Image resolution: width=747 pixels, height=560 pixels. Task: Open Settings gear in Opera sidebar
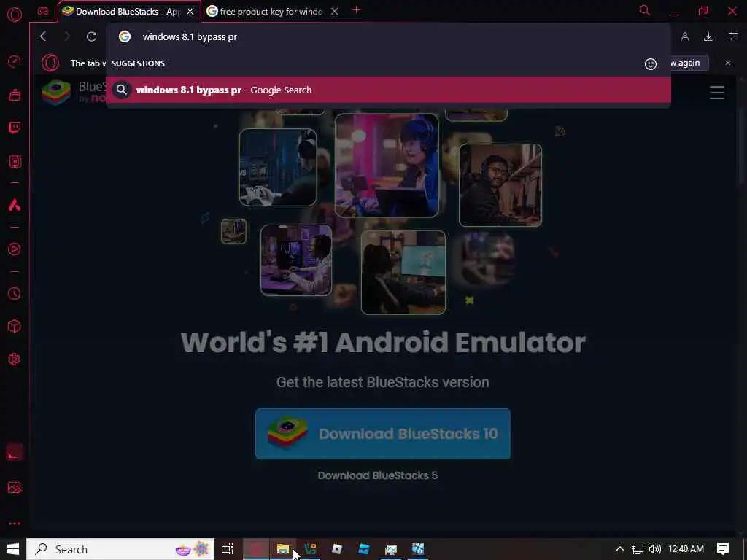(x=15, y=359)
